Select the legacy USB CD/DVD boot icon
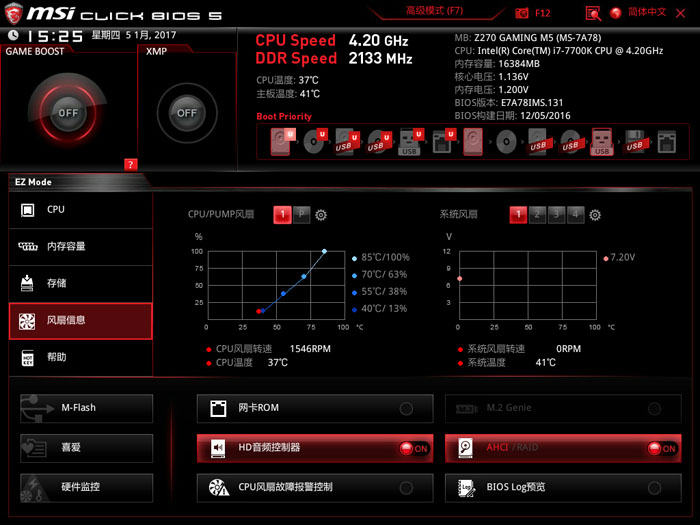The image size is (700, 525). click(x=571, y=142)
